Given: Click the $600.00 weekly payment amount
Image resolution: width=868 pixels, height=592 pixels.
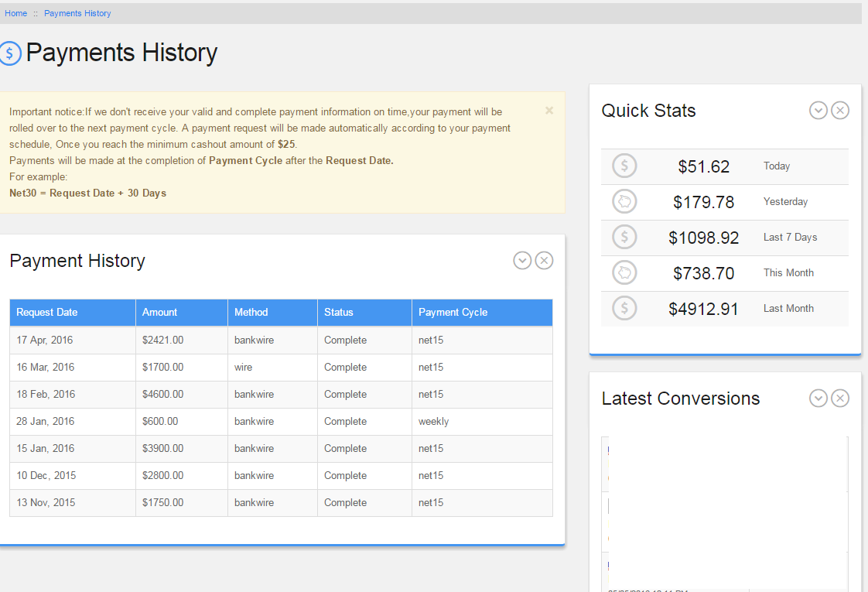Looking at the screenshot, I should point(160,422).
